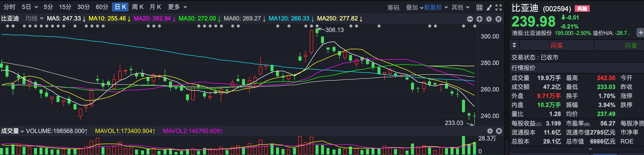The image size is (644, 155).
Task: Click the magenta MA20: 262.94 legend
Action: [154, 18]
